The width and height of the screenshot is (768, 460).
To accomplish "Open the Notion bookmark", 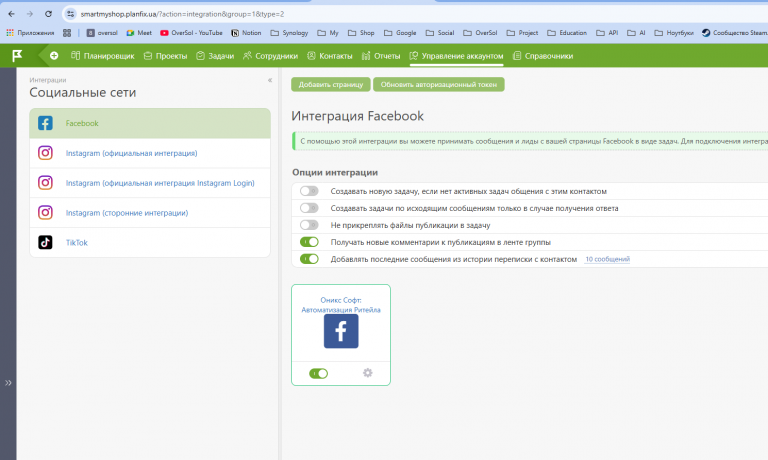I will coord(246,33).
